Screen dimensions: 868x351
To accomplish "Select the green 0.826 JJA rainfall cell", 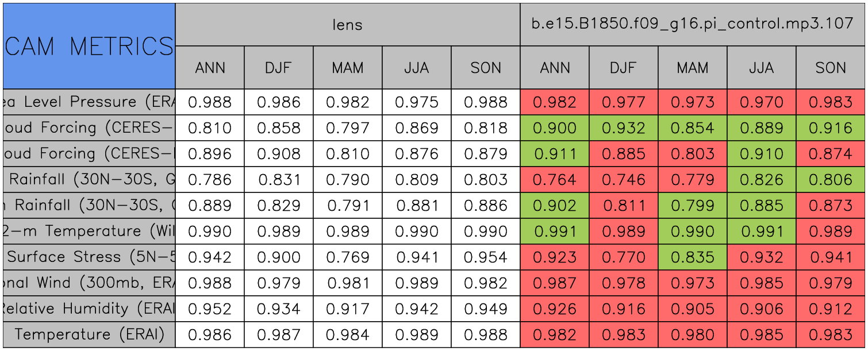I will (761, 180).
